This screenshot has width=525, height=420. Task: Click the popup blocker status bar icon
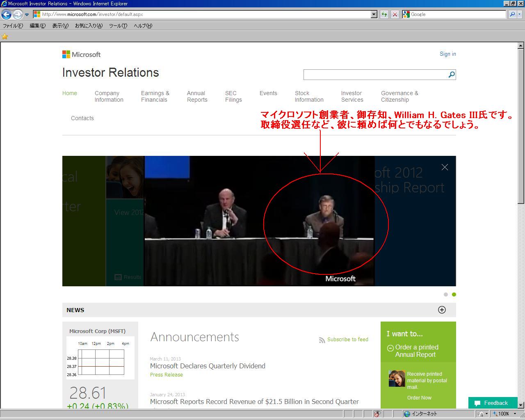click(x=377, y=414)
